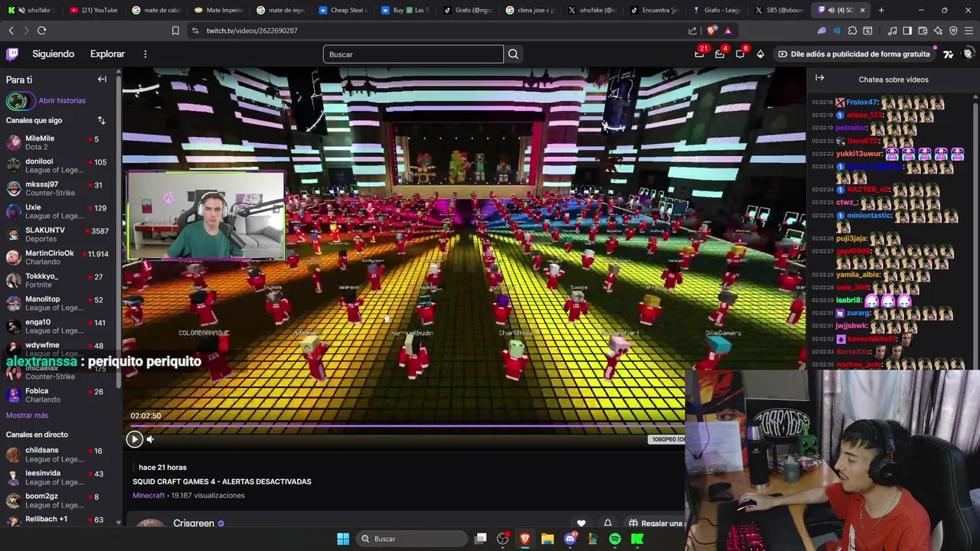980x551 pixels.
Task: Follow channel with heart button
Action: (581, 523)
